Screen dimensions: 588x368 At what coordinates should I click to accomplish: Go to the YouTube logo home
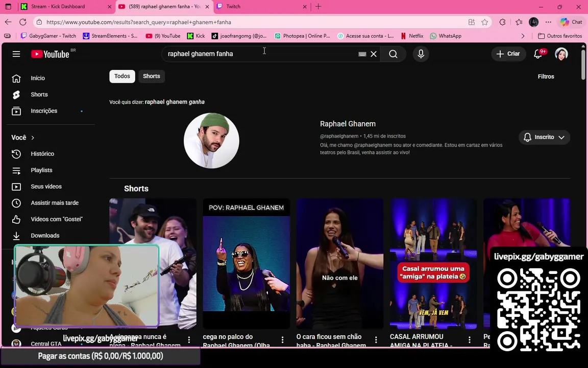50,54
